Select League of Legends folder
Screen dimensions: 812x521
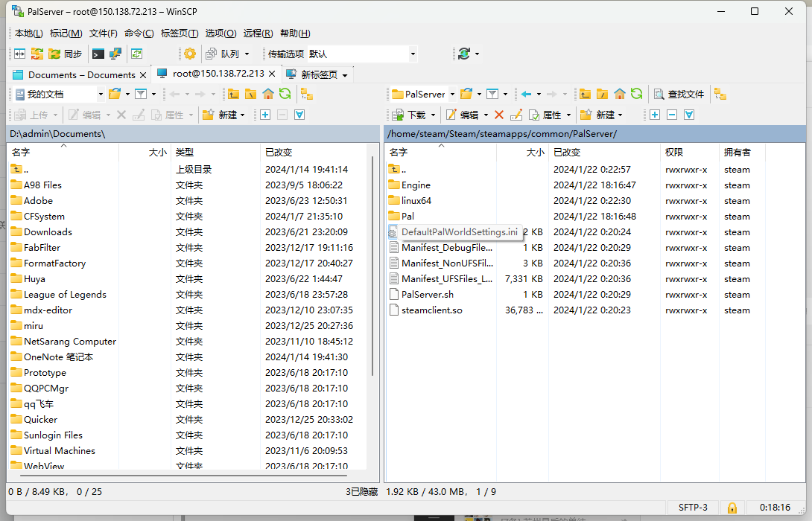pyautogui.click(x=65, y=295)
